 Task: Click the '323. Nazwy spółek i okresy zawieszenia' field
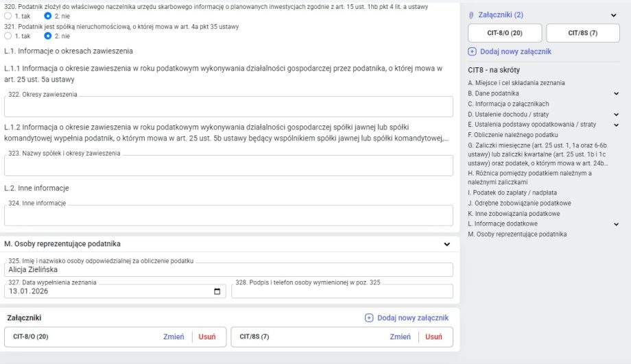[x=228, y=165]
